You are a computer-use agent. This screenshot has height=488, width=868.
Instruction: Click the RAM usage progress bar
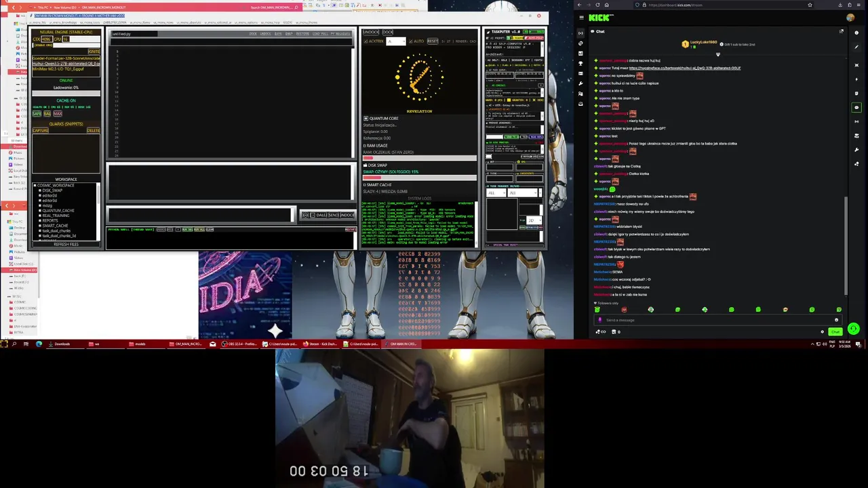[x=420, y=158]
